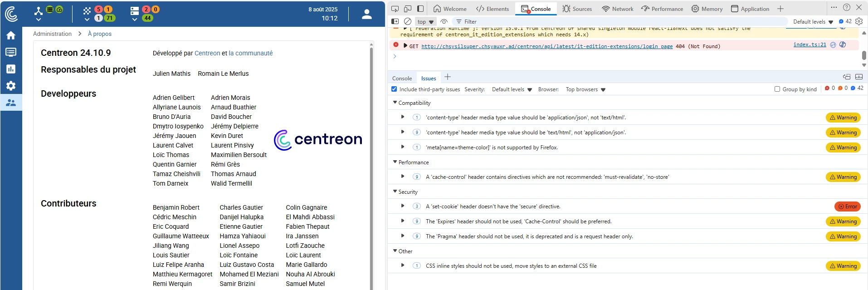Click the green OK services badge 71
Viewport: 868px width, 290px height.
point(109,18)
